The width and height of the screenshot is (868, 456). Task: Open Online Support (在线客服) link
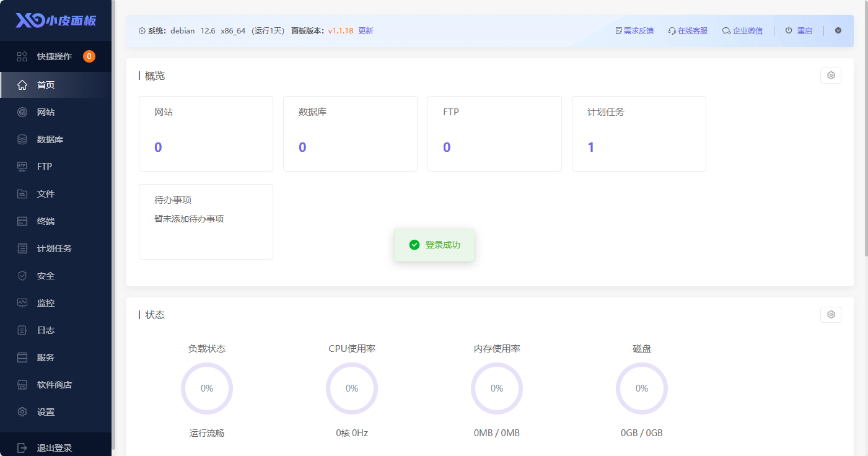coord(688,30)
